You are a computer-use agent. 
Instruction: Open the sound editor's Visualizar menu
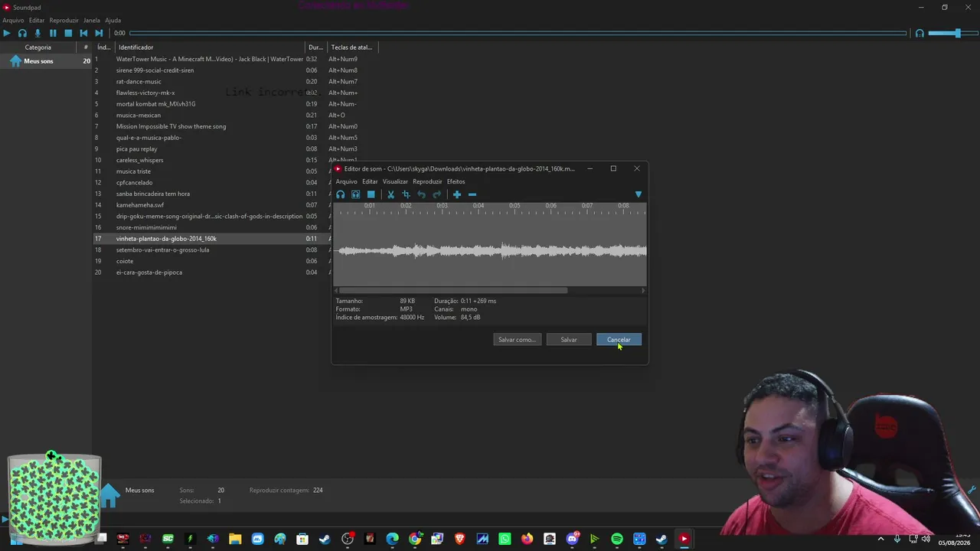coord(395,182)
